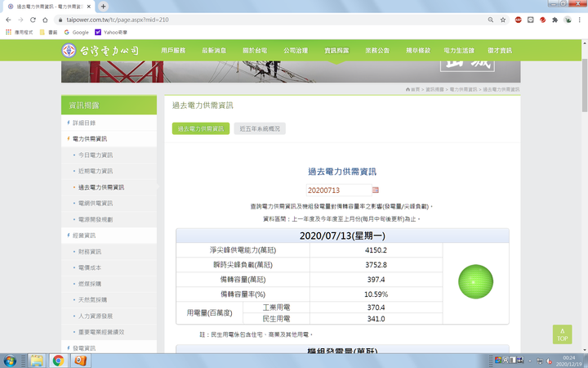Viewport: 588px width, 368px height.
Task: Open a new browser tab
Action: click(103, 6)
